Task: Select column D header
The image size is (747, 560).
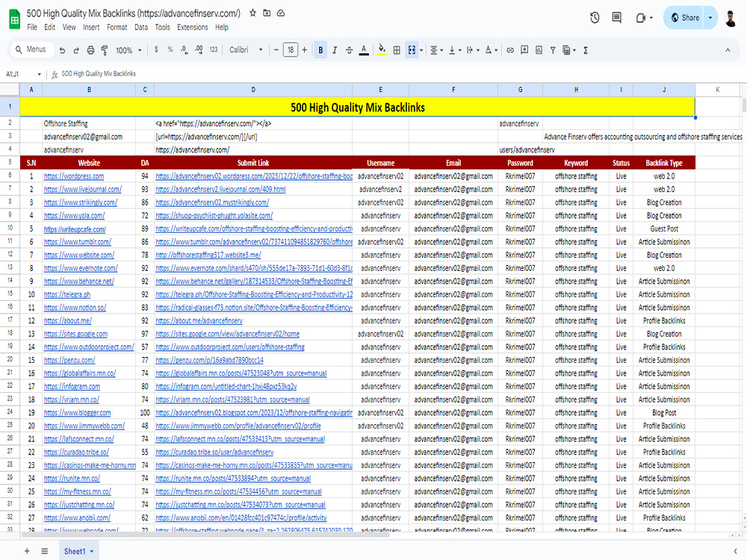Action: tap(253, 90)
